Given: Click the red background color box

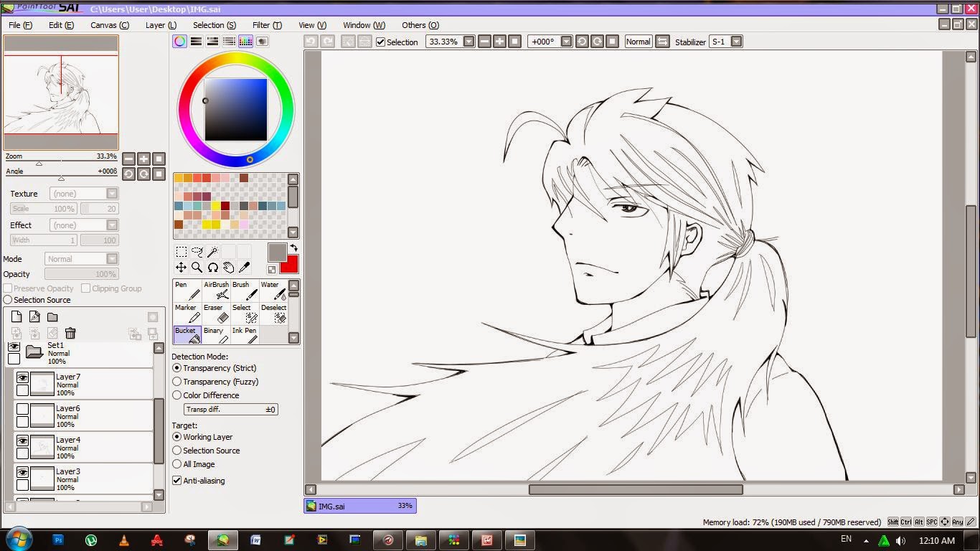Looking at the screenshot, I should click(x=290, y=264).
